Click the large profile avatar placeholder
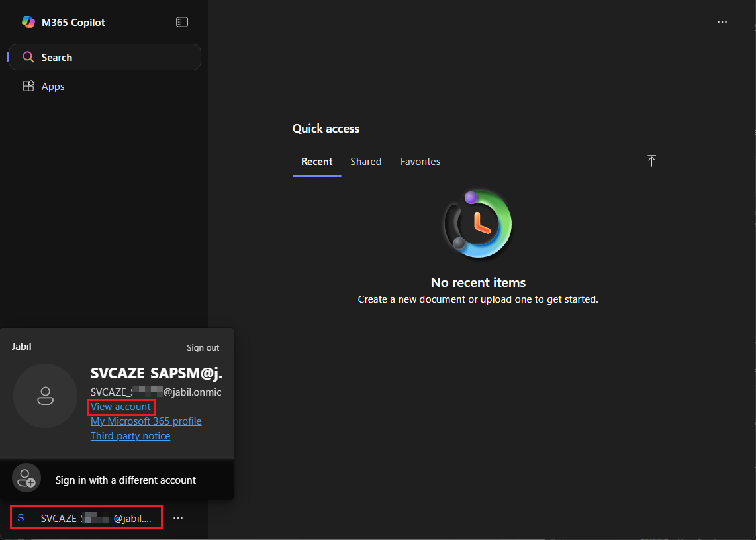Screen dimensions: 756x540 coord(45,396)
